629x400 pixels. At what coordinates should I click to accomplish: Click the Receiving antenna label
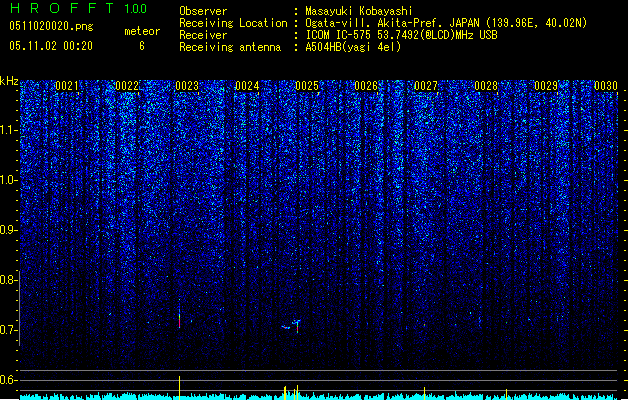tap(230, 47)
